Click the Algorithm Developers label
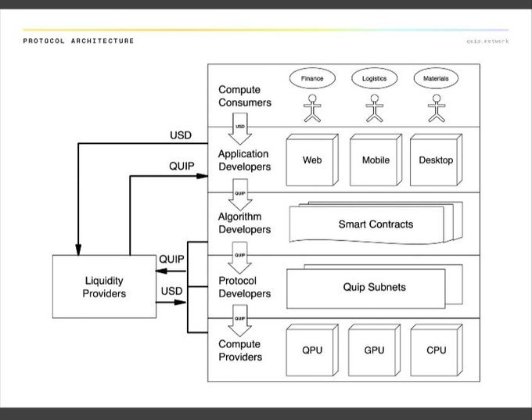The width and height of the screenshot is (532, 420). tap(244, 223)
